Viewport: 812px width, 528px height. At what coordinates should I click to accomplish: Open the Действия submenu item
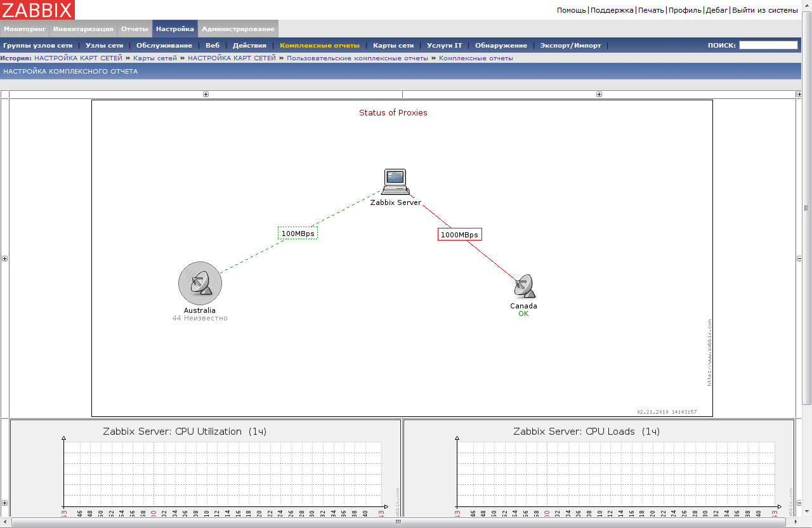pyautogui.click(x=249, y=46)
